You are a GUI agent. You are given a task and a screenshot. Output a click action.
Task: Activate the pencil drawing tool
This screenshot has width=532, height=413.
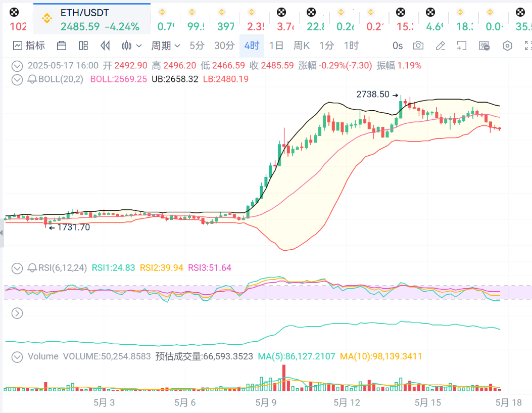tap(440, 45)
